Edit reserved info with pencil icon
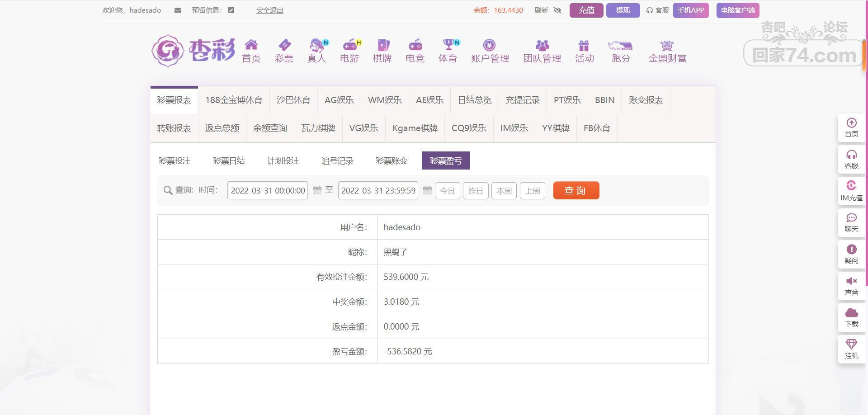Screen dimensions: 868x415 tap(231, 10)
